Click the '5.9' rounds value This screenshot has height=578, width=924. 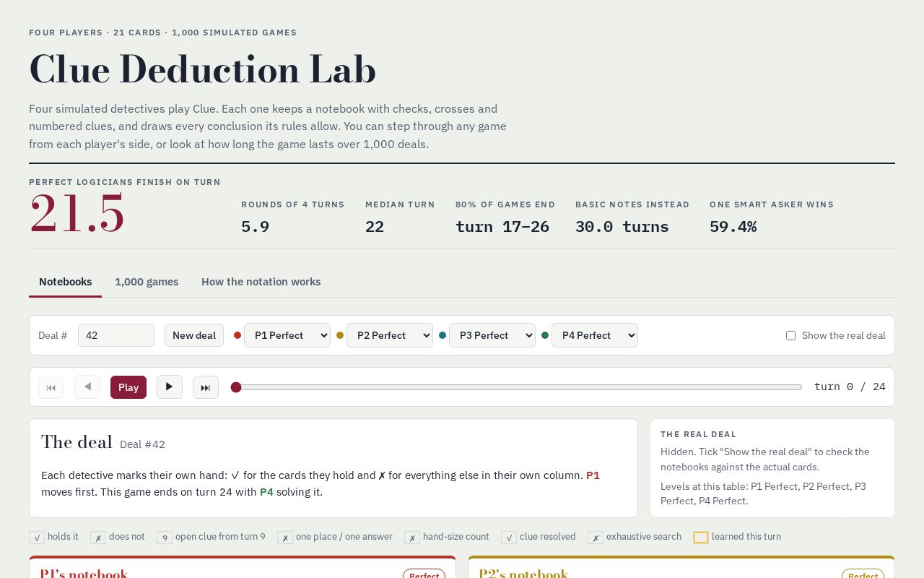point(256,227)
